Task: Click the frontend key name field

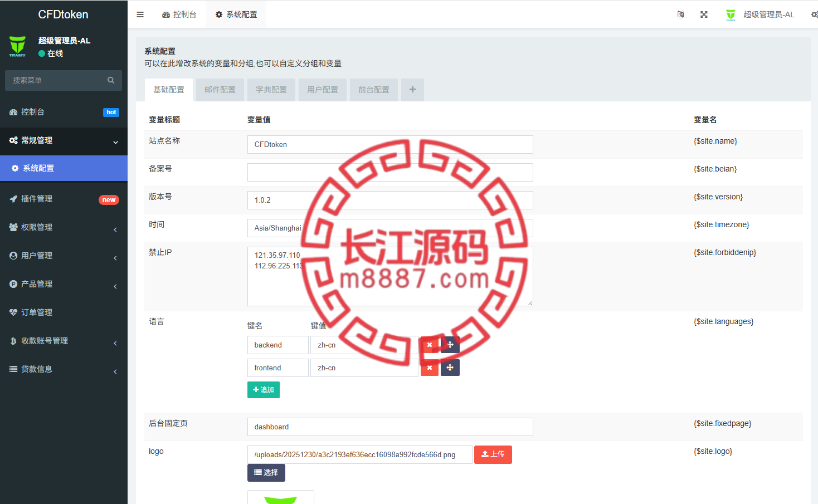Action: pyautogui.click(x=278, y=368)
